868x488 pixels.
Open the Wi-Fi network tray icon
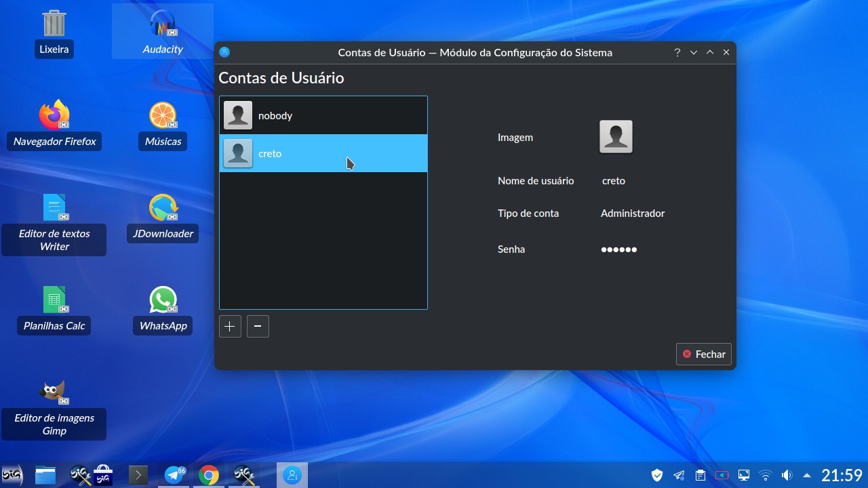[766, 475]
